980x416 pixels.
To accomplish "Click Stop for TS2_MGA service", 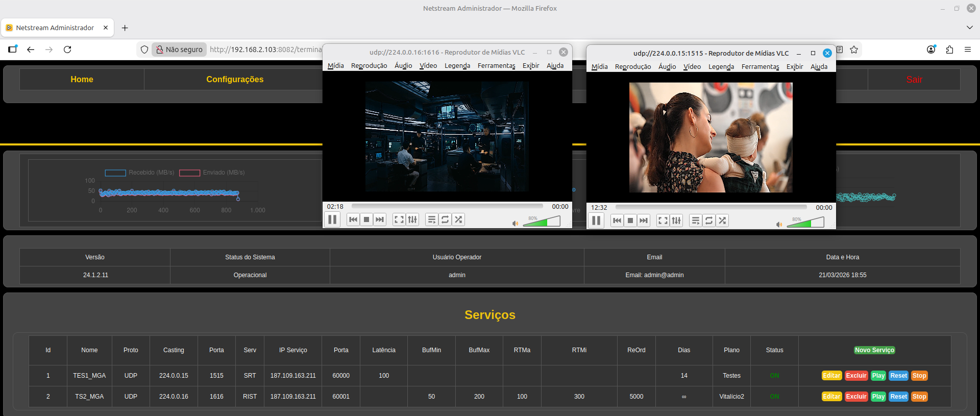I will coord(919,397).
